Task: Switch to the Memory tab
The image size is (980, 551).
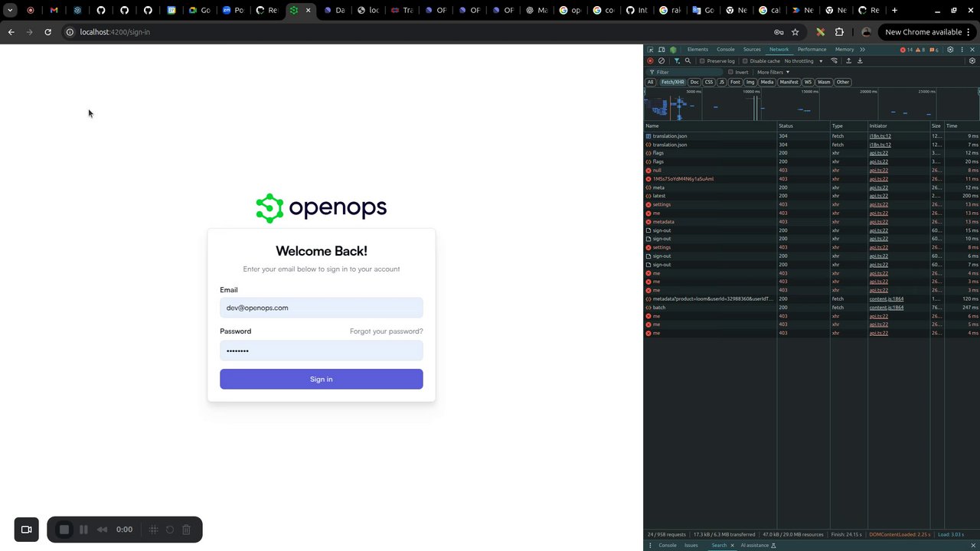Action: click(844, 49)
